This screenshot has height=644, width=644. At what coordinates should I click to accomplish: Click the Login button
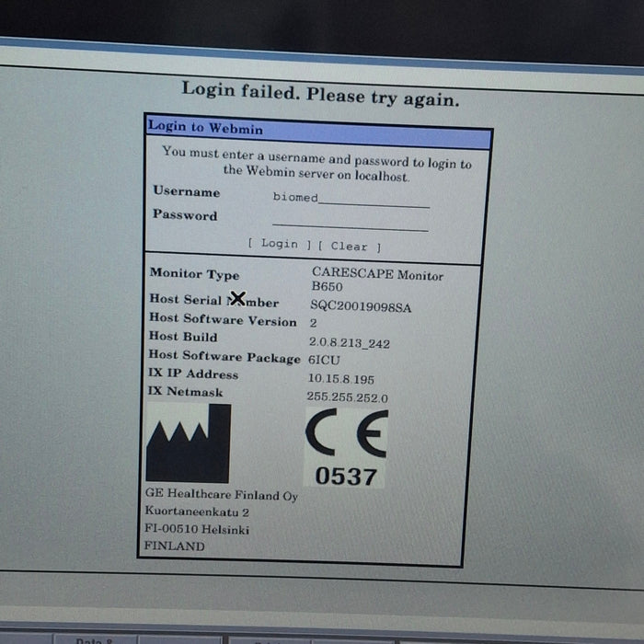click(x=280, y=244)
